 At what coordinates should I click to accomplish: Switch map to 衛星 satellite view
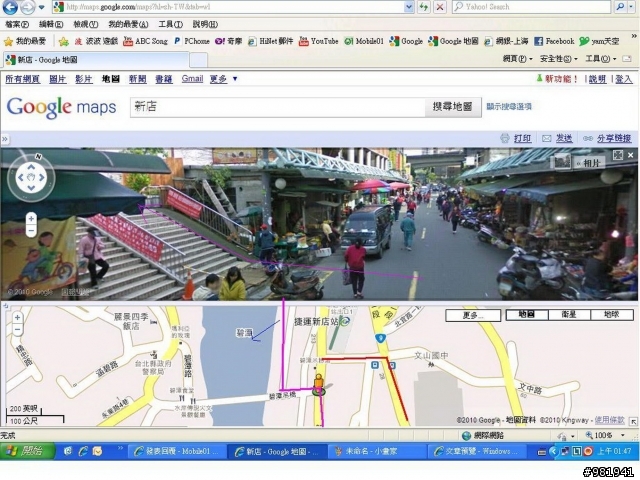(x=569, y=314)
